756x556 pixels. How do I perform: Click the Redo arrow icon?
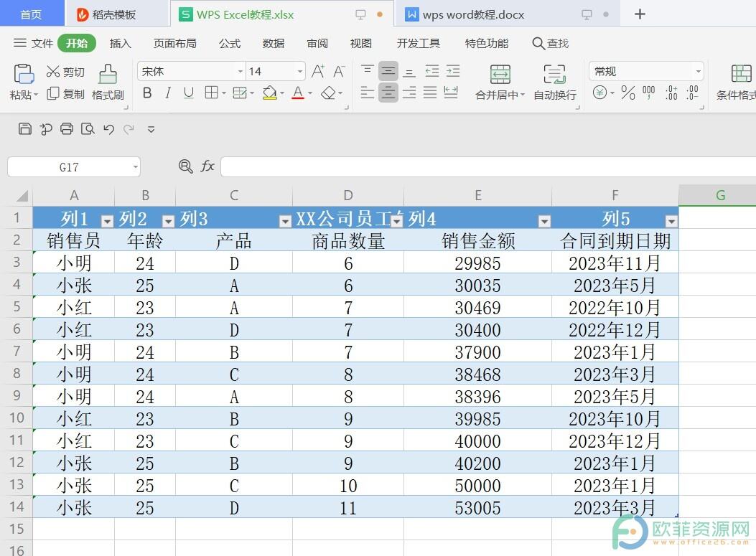(x=129, y=128)
